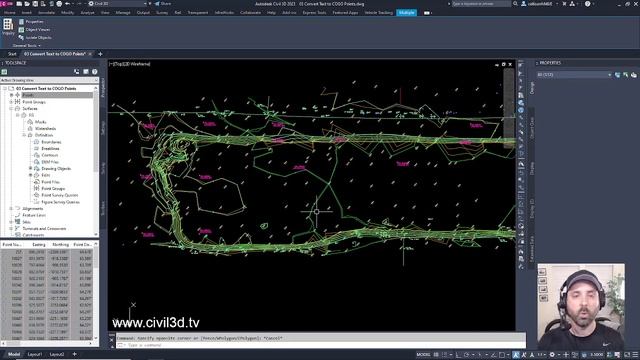640x360 pixels.
Task: Click the Undo arrow in quick access toolbar
Action: 68,4
